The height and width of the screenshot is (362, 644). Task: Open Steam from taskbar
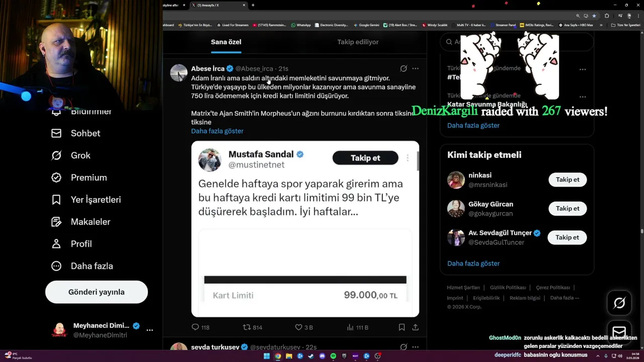[311, 356]
